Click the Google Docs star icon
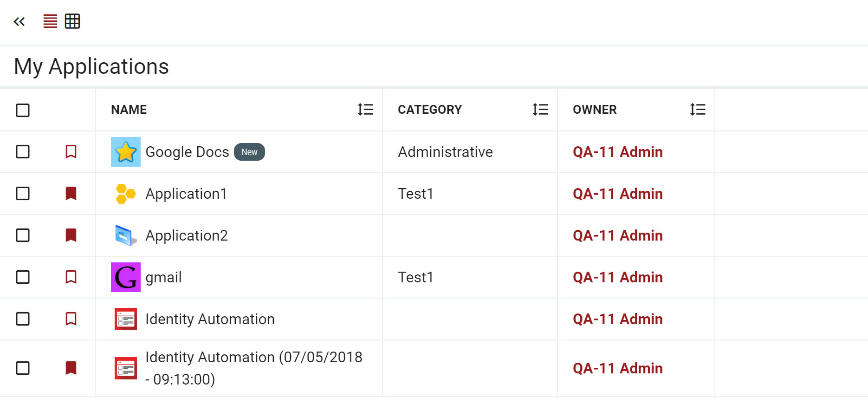Screen dimensions: 868x398 pyautogui.click(x=126, y=152)
